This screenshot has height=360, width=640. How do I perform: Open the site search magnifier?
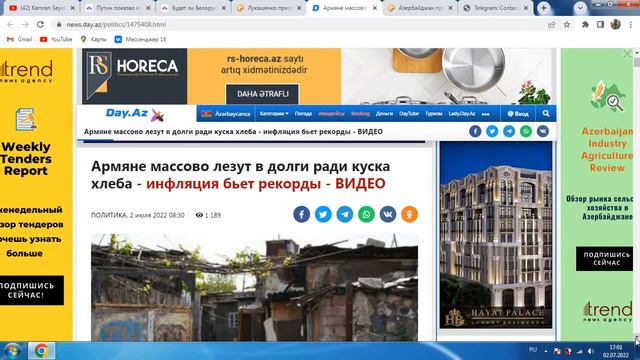pyautogui.click(x=546, y=113)
